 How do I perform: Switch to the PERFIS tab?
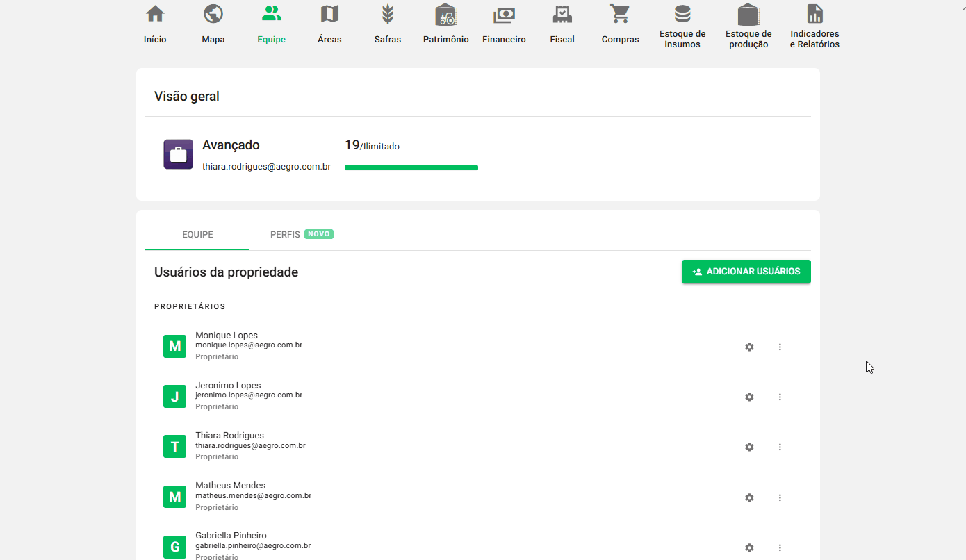coord(285,234)
